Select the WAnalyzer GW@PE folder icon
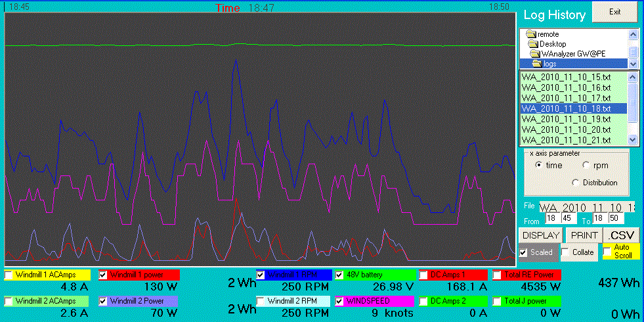 pos(536,54)
